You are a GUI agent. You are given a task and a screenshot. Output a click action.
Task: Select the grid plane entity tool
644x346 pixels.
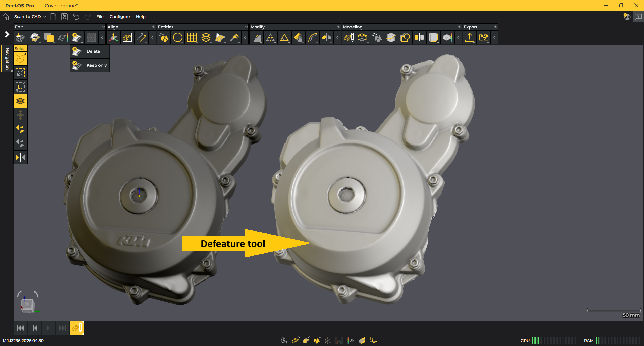coord(192,38)
